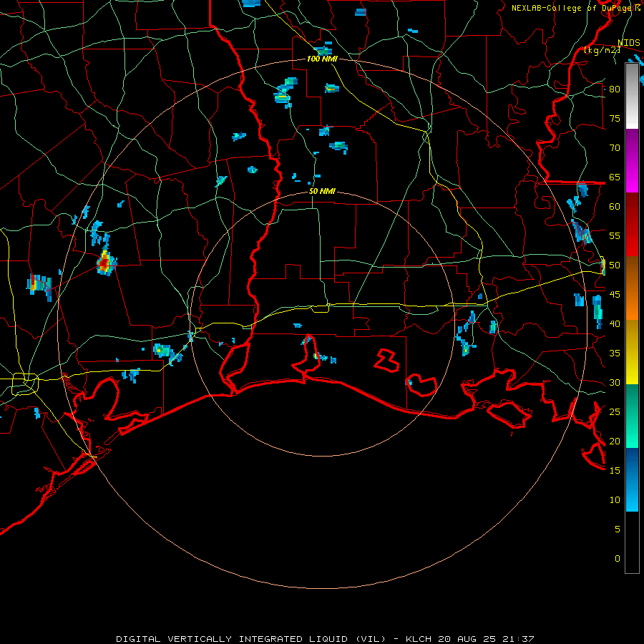The width and height of the screenshot is (644, 644).
Task: Select the white segment of the VIL color bar
Action: pyautogui.click(x=632, y=96)
